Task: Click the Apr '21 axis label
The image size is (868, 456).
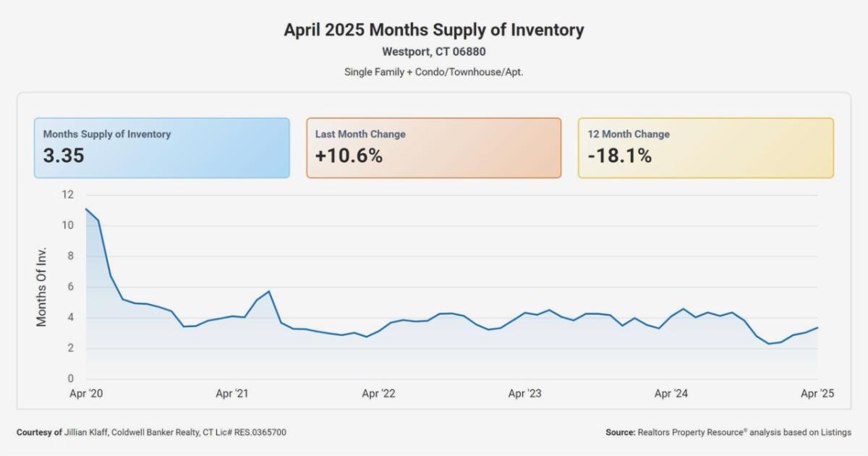Action: [x=232, y=394]
